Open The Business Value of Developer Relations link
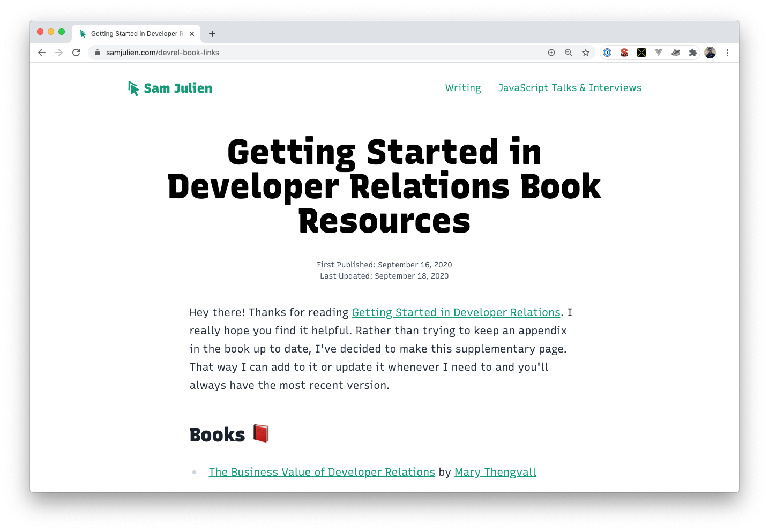The height and width of the screenshot is (532, 769). 322,472
